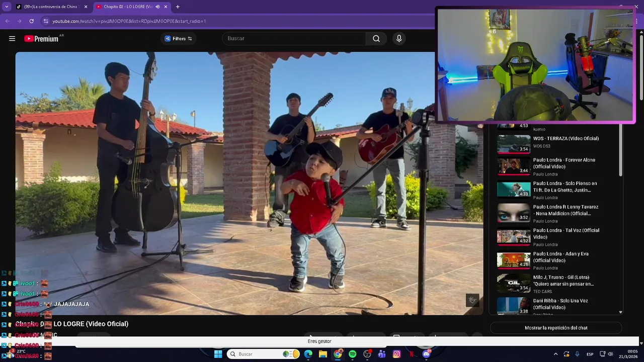
Task: Click the 'TED CARS' channel name
Action: pyautogui.click(x=542, y=292)
